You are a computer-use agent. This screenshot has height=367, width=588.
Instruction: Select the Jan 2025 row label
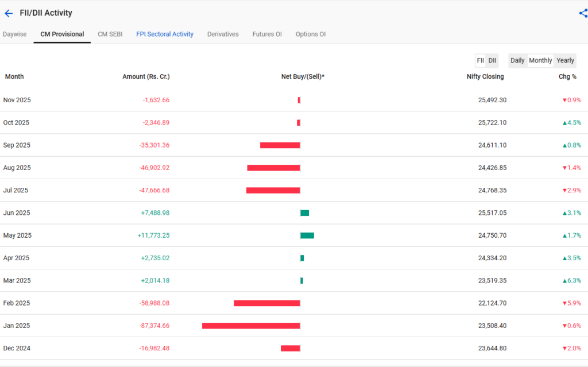[x=17, y=325]
